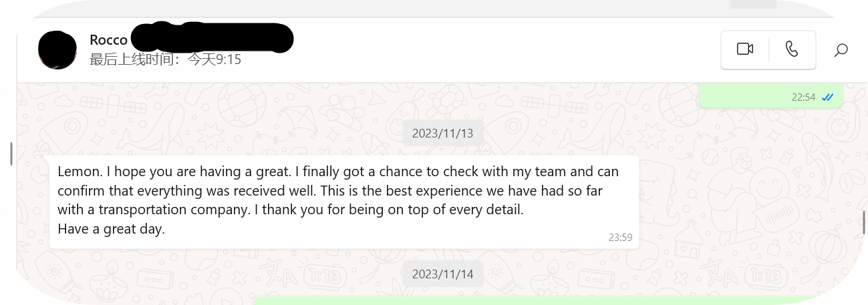Click the 2023/11/13 date label
Viewport: 868px width, 305px height.
(x=442, y=133)
